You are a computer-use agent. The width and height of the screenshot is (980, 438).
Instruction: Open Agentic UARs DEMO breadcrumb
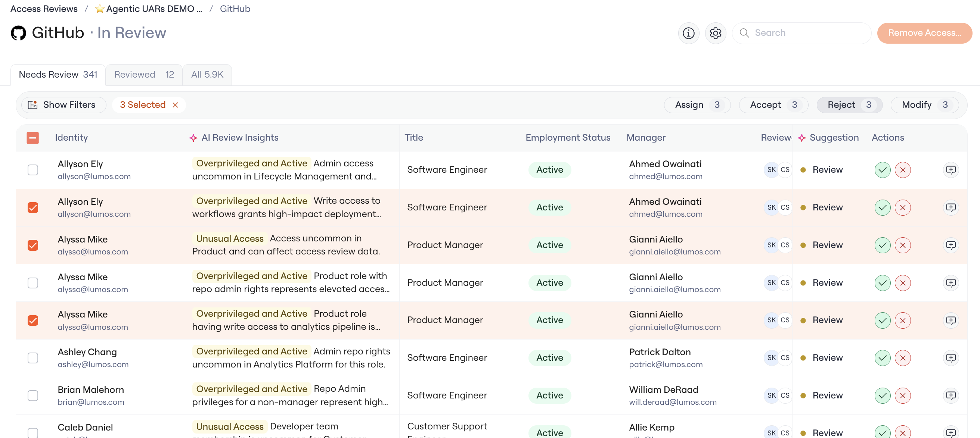[149, 9]
